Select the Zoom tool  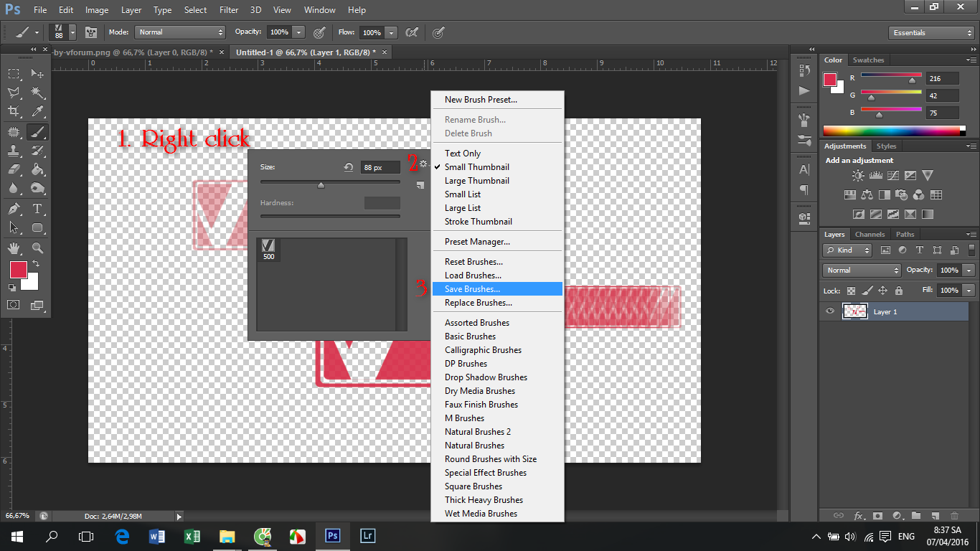pos(37,248)
